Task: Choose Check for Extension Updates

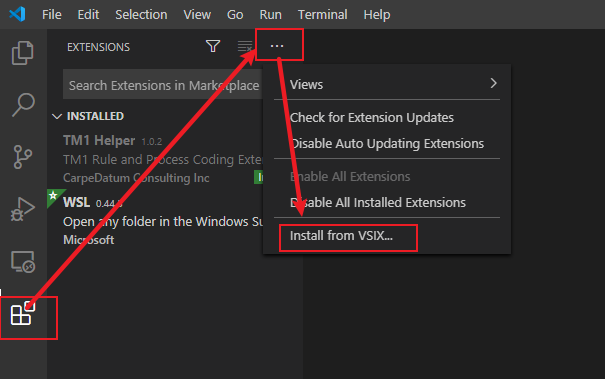Action: pyautogui.click(x=372, y=117)
